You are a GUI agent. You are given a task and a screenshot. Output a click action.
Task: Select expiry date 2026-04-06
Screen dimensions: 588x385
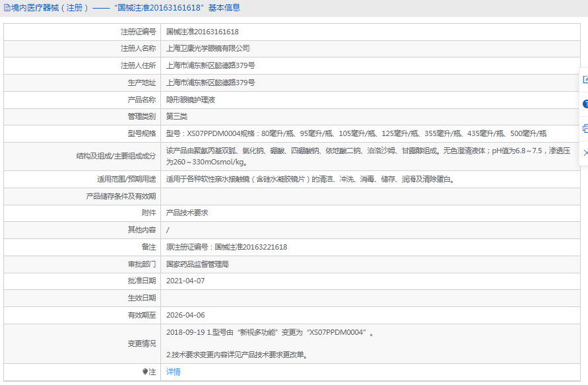185,315
